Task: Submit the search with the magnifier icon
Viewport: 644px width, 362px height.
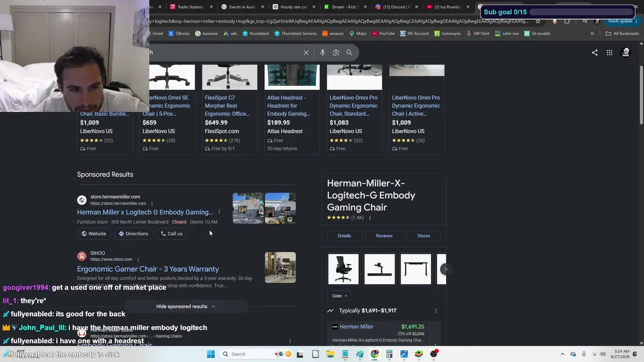Action: click(349, 52)
